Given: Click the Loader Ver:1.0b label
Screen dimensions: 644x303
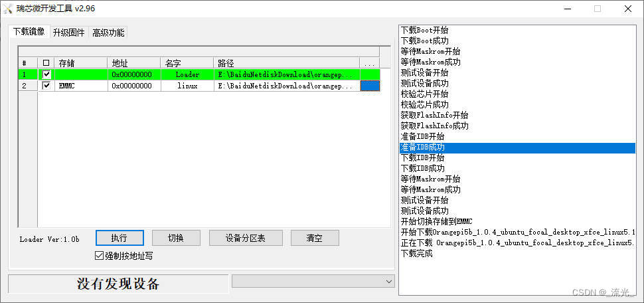Looking at the screenshot, I should (x=50, y=239).
